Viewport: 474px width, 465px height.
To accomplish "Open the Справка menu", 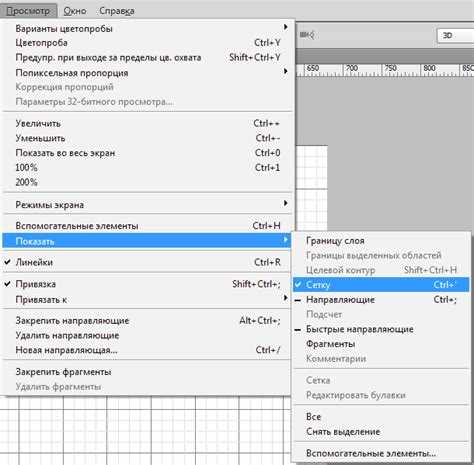I will [117, 11].
